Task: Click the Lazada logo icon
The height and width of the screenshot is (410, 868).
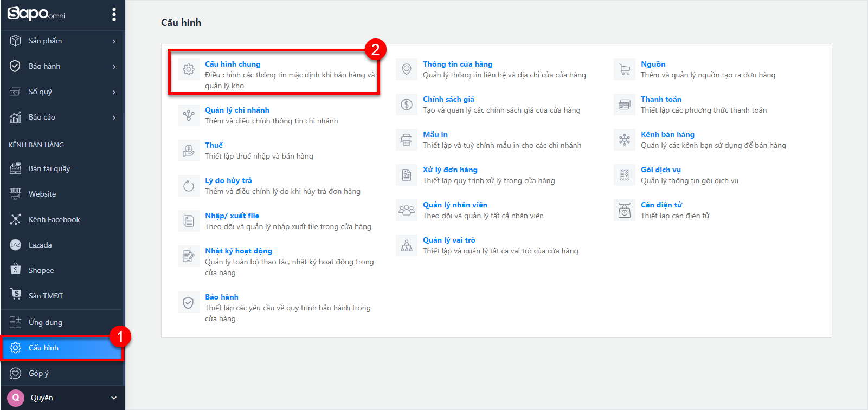Action: pyautogui.click(x=16, y=245)
